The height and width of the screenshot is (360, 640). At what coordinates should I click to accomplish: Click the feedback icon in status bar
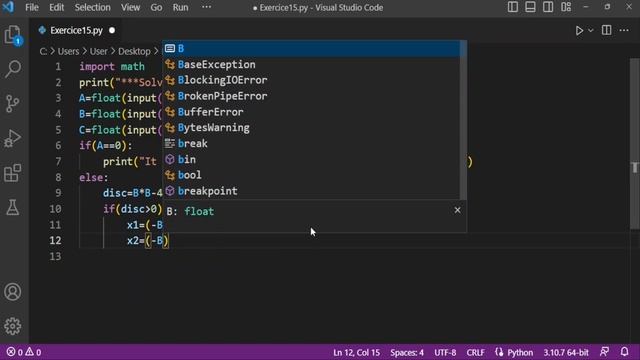tap(604, 352)
